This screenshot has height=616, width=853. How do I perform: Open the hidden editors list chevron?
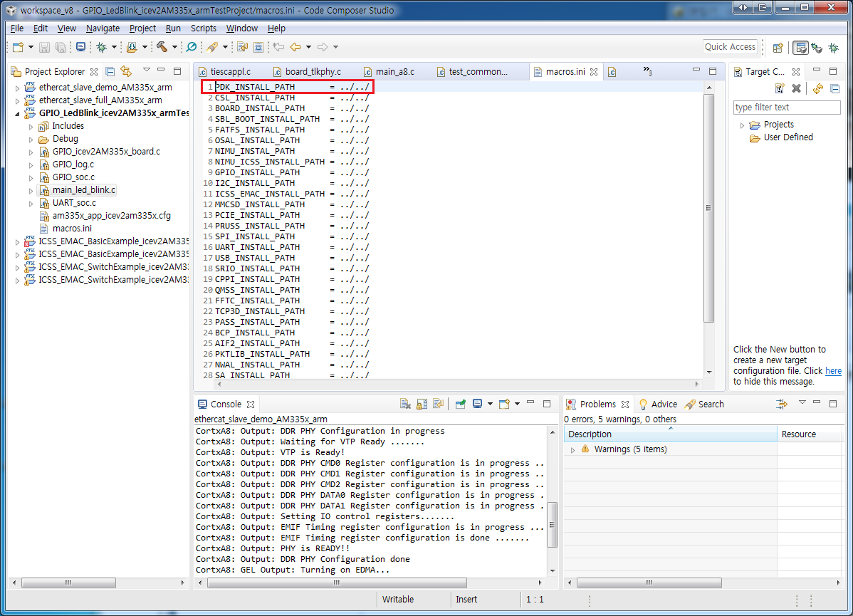pos(647,71)
